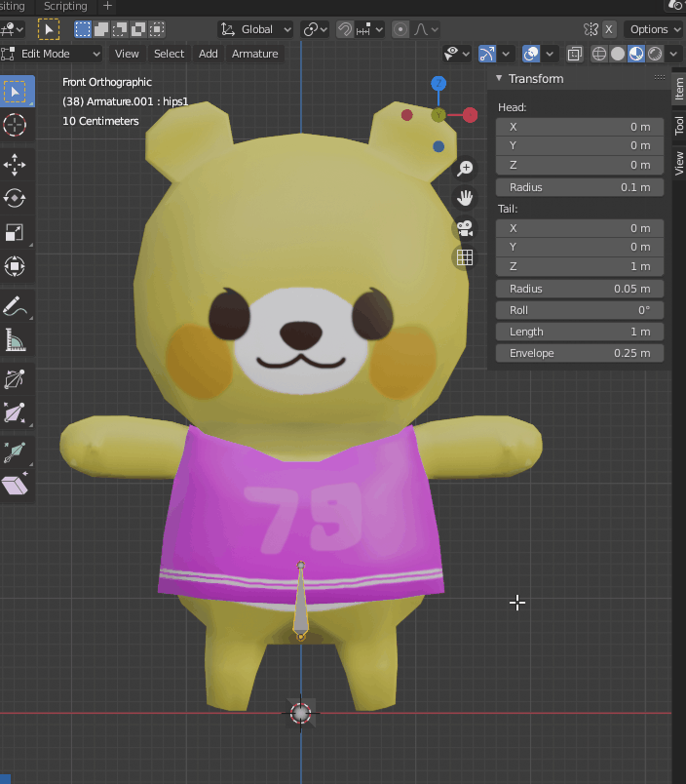Toggle X-axis mirror button
Image resolution: width=686 pixels, height=784 pixels.
tap(609, 29)
